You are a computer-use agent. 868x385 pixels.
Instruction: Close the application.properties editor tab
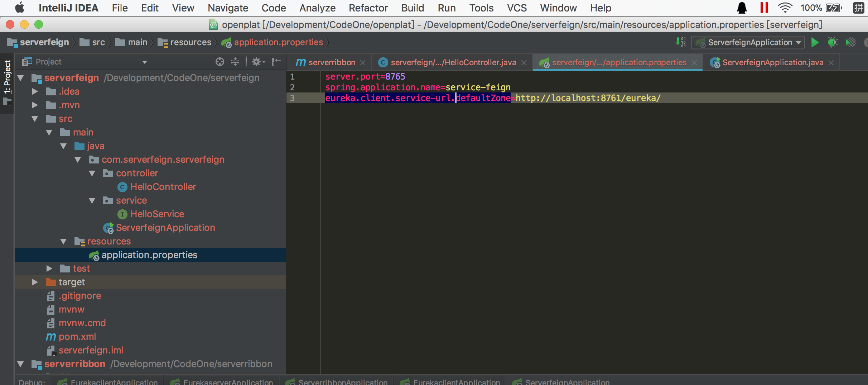click(x=694, y=63)
